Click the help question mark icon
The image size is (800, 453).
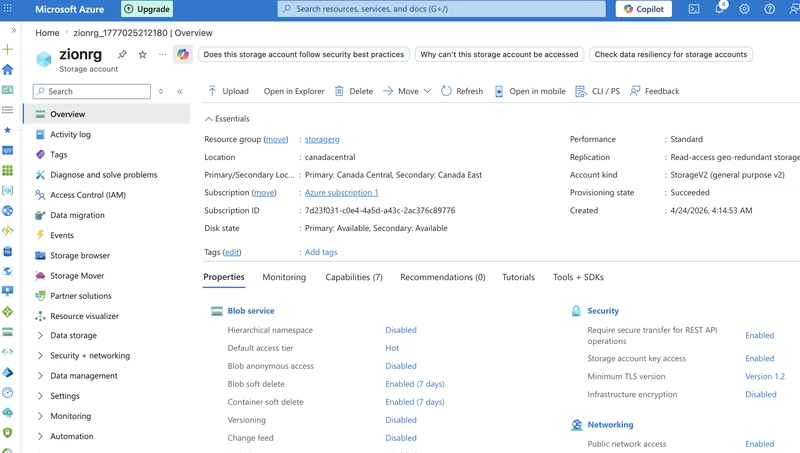pyautogui.click(x=769, y=9)
